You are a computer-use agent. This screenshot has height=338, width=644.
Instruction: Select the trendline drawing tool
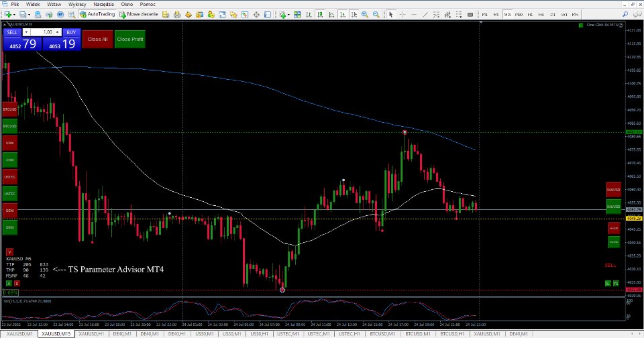(425, 14)
